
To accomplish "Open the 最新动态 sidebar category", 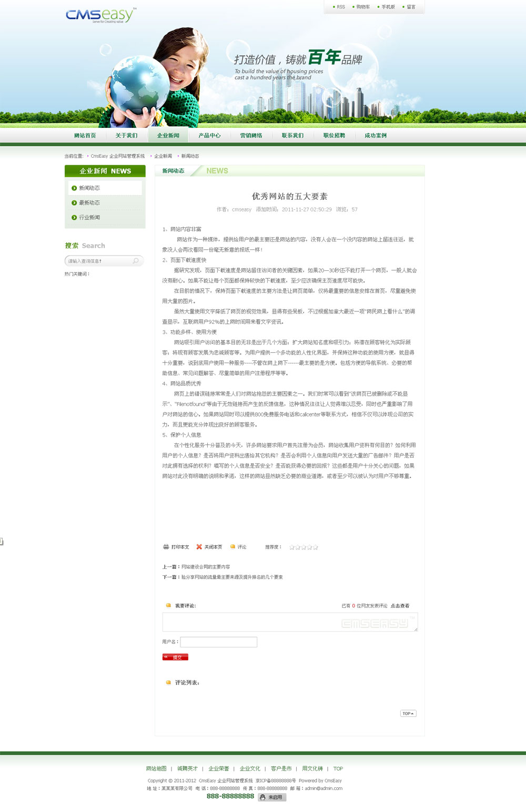I will click(89, 203).
